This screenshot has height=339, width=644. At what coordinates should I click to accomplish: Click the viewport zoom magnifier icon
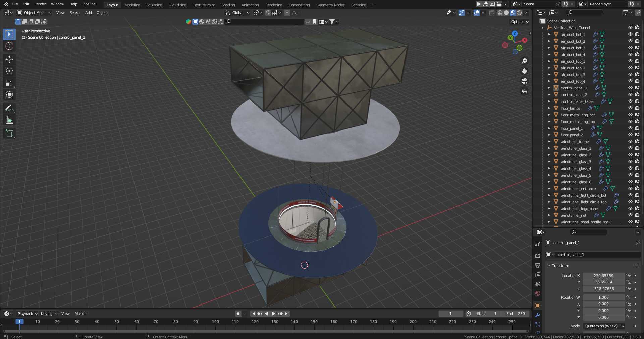524,61
